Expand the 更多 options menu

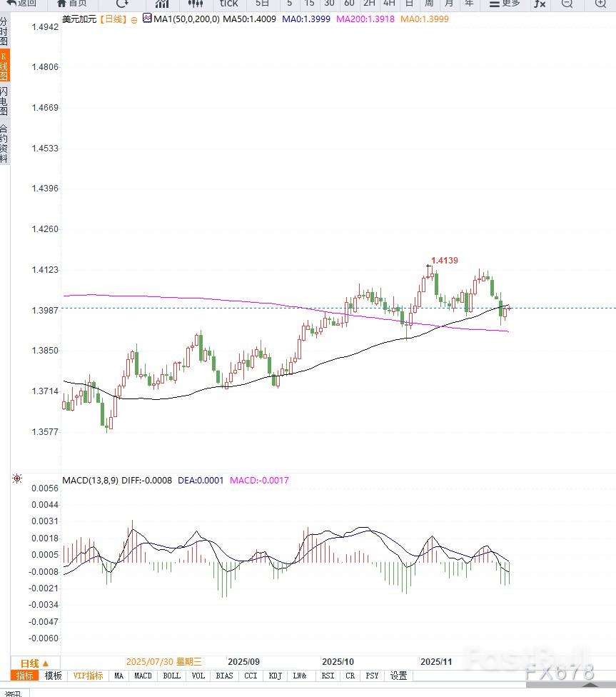(x=504, y=5)
